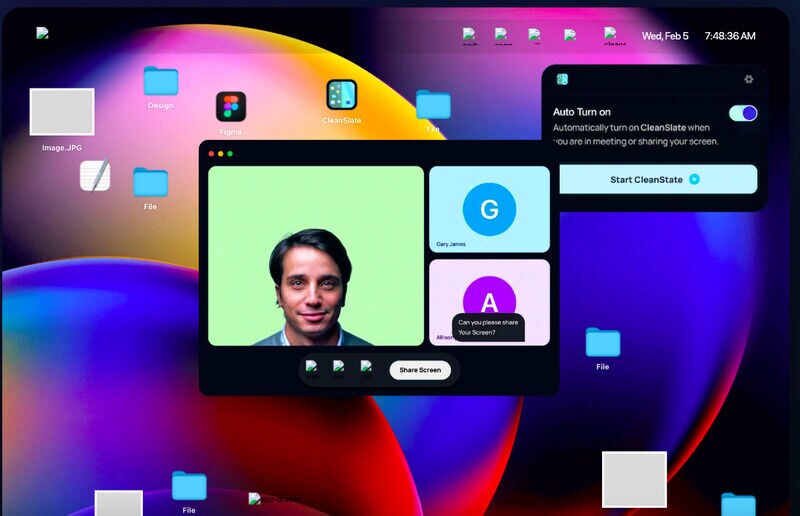Open the Design folder

[x=160, y=81]
